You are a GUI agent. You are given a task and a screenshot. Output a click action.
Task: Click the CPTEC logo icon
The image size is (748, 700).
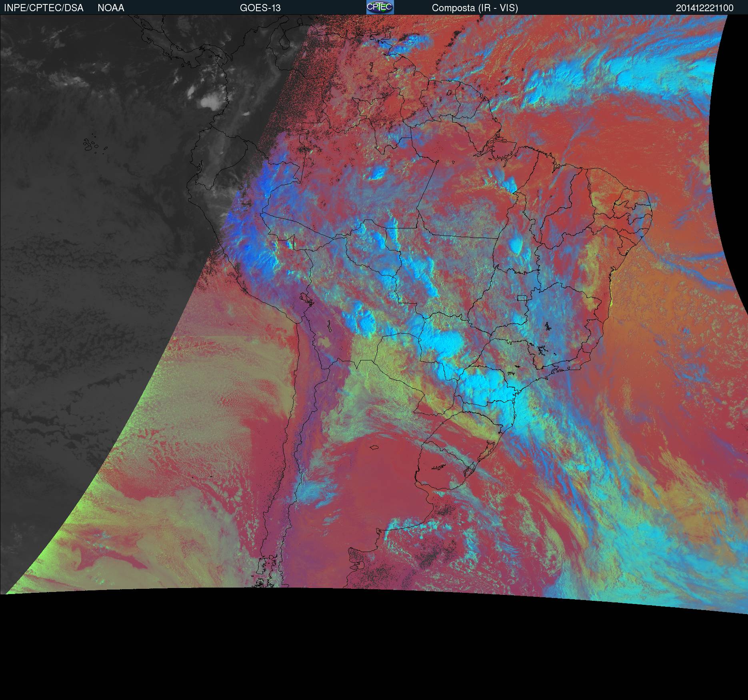380,7
